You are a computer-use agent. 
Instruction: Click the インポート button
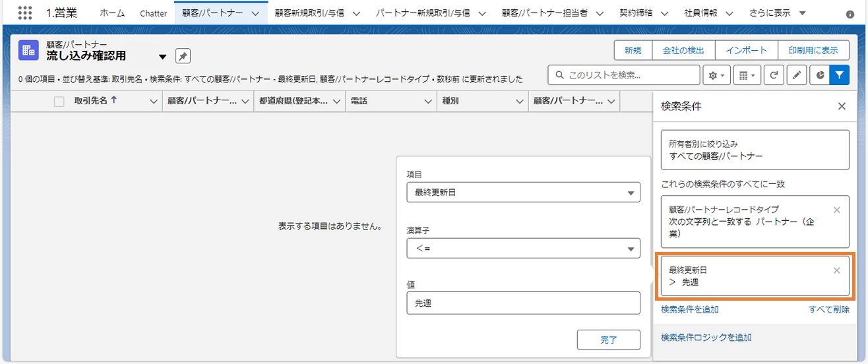point(746,50)
